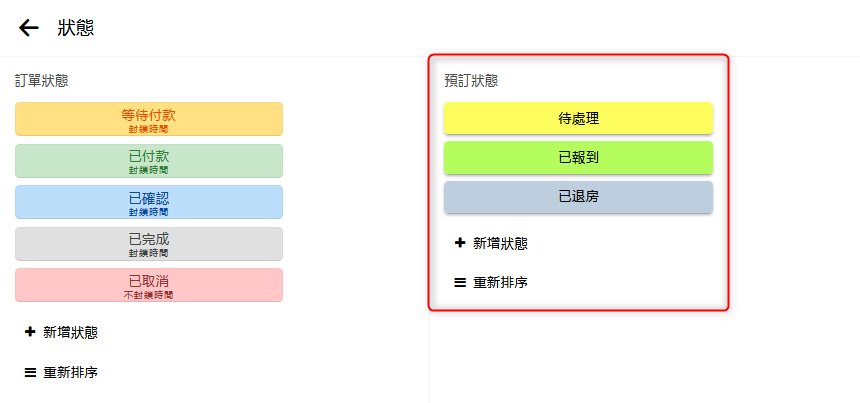Click 重新排序 text under order statuses
Screen dimensions: 860x403
pyautogui.click(x=70, y=372)
